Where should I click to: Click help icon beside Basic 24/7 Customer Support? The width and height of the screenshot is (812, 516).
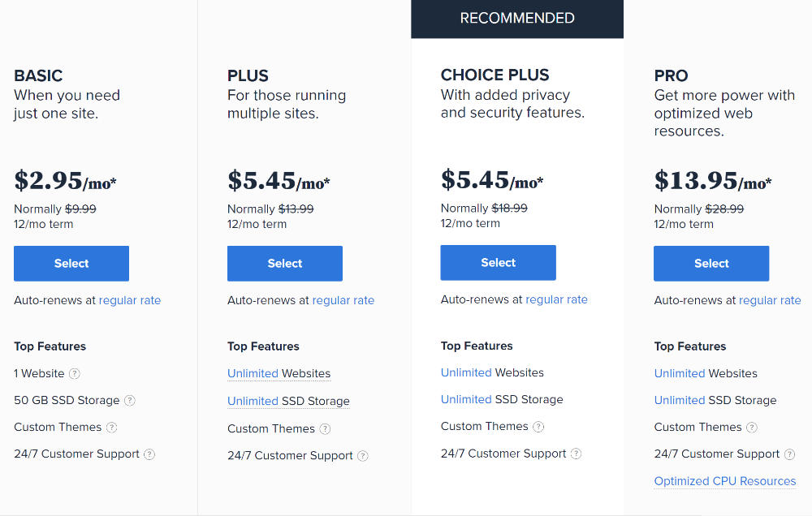point(149,454)
